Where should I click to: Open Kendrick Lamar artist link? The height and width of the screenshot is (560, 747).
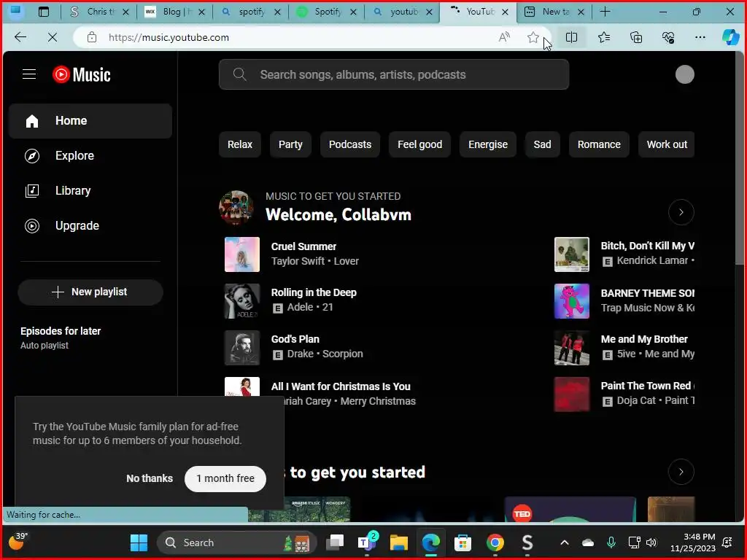(652, 260)
